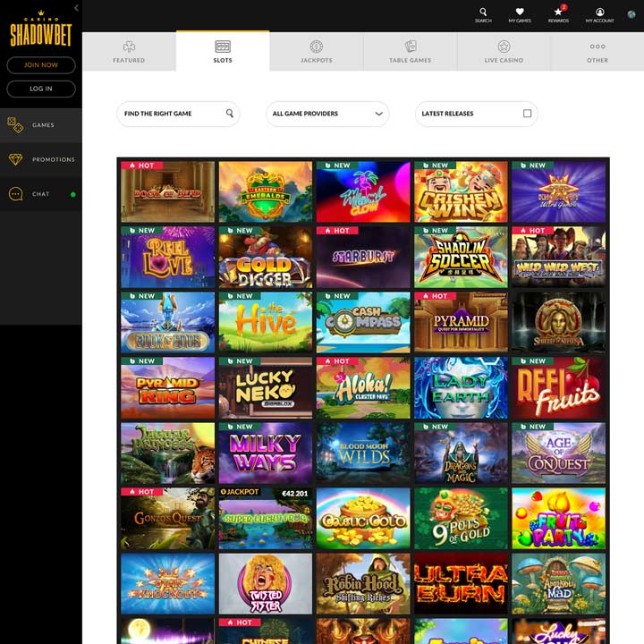
Task: Open the Shaolin Soccer game
Action: click(461, 257)
